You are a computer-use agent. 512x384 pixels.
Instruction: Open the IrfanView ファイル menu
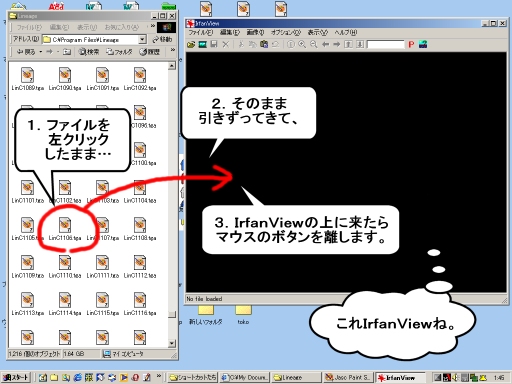(201, 32)
